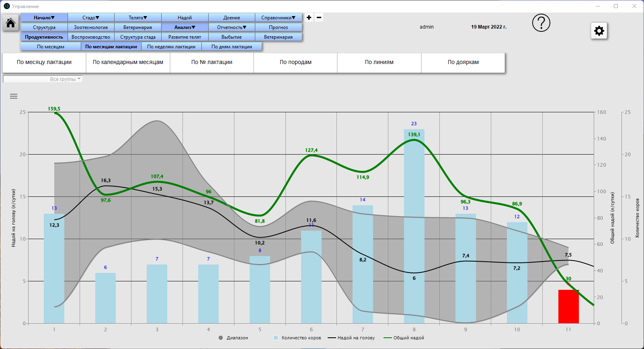Screen dimensions: 644x349
Task: Toggle the Общий надой legend entry
Action: point(404,338)
